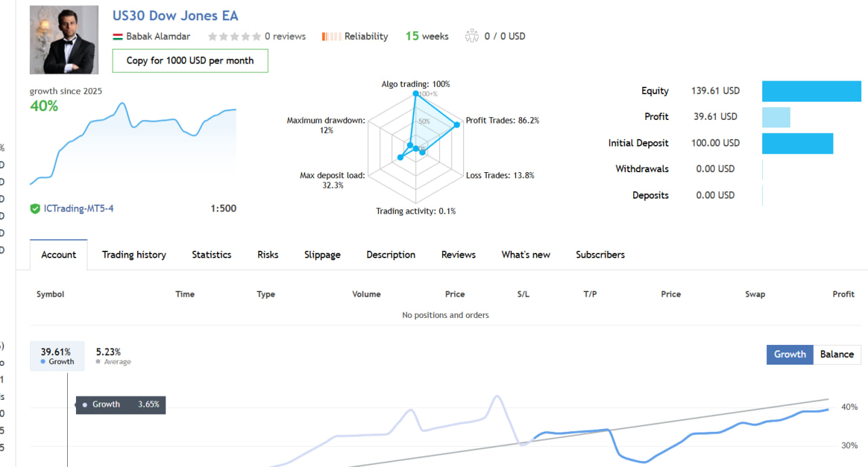This screenshot has width=868, height=467.
Task: Click the gray Average legend dot
Action: coord(98,362)
